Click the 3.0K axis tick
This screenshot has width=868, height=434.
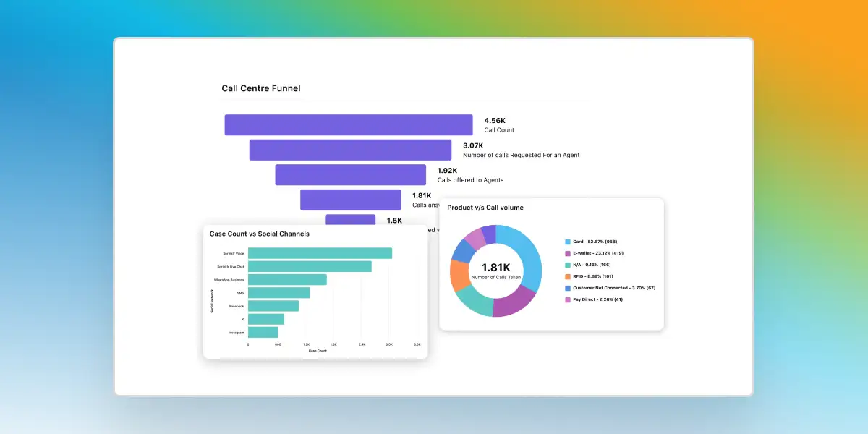coord(389,345)
